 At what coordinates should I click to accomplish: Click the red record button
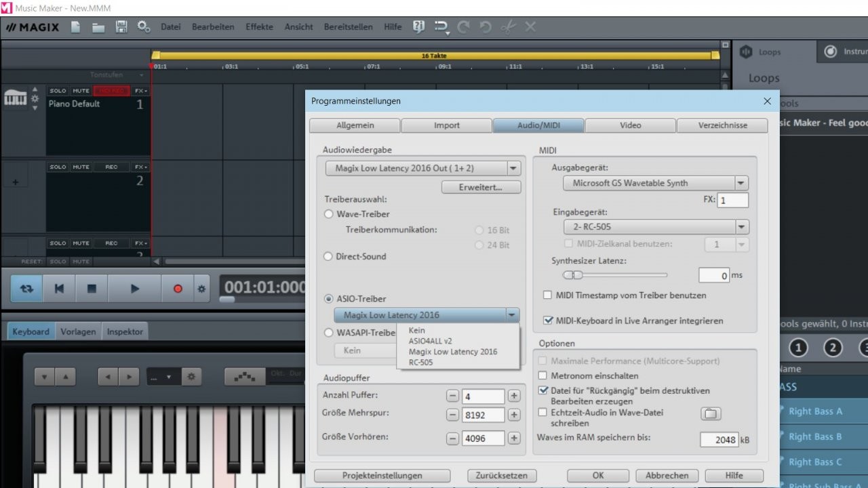[x=178, y=289]
